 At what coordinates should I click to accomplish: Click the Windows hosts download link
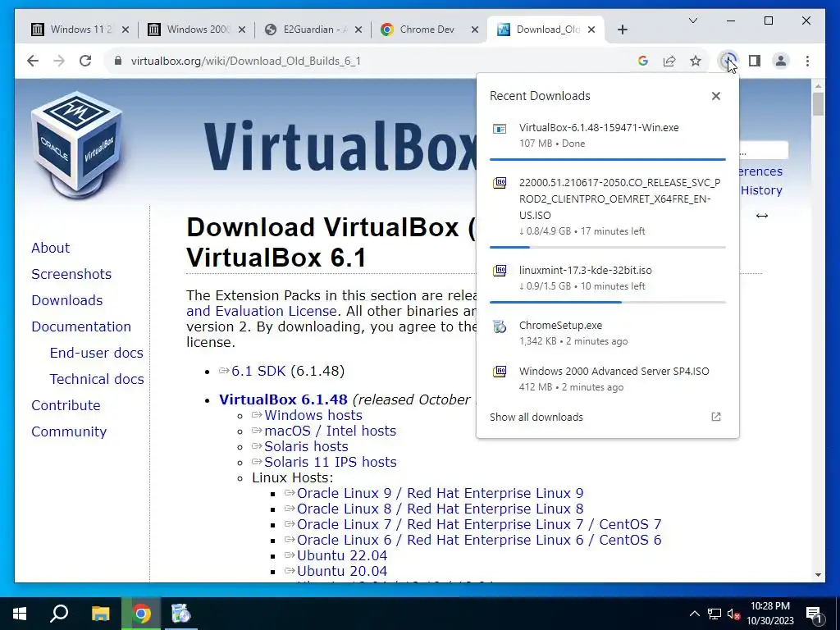pyautogui.click(x=313, y=415)
